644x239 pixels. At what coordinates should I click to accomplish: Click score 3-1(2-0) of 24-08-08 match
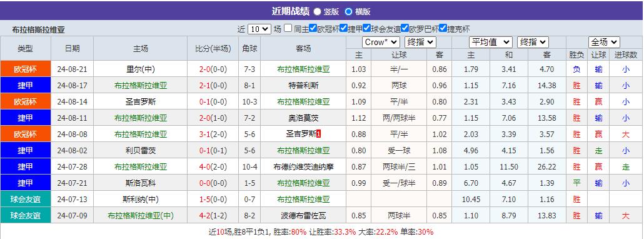pyautogui.click(x=213, y=135)
